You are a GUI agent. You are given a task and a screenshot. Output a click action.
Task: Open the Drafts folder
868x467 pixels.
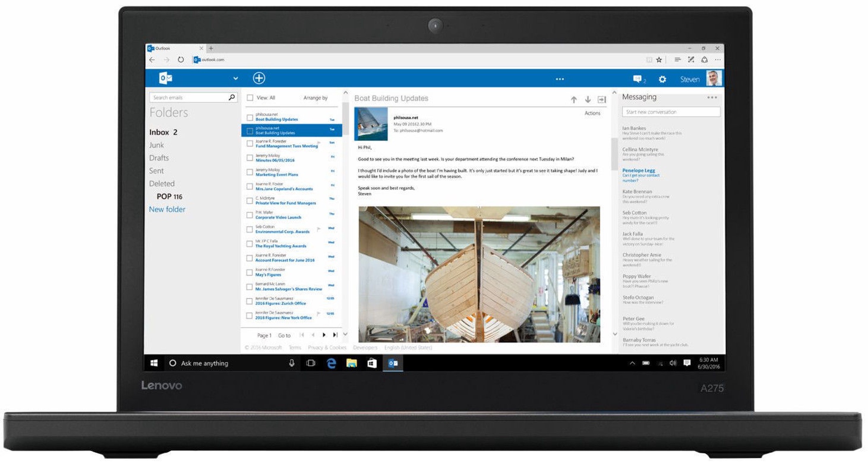159,158
